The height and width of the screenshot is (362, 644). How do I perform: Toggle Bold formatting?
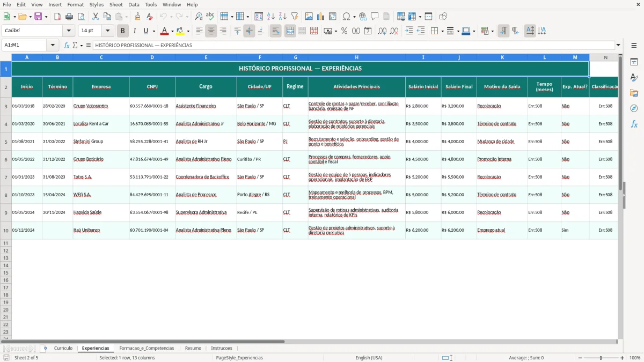[123, 31]
